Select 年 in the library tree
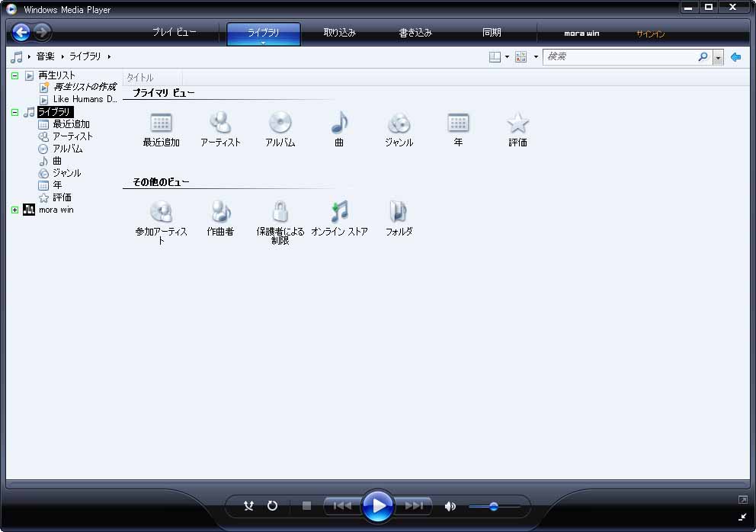 coord(57,185)
